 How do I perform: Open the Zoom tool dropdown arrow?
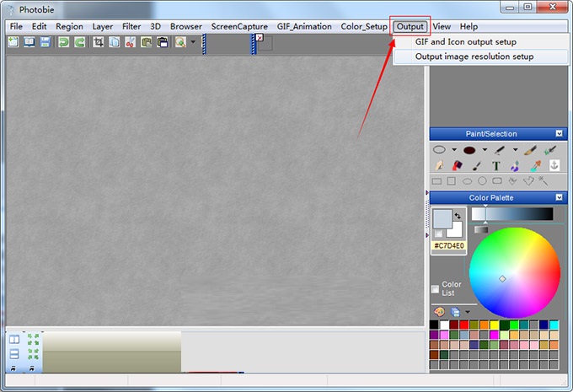click(x=193, y=42)
